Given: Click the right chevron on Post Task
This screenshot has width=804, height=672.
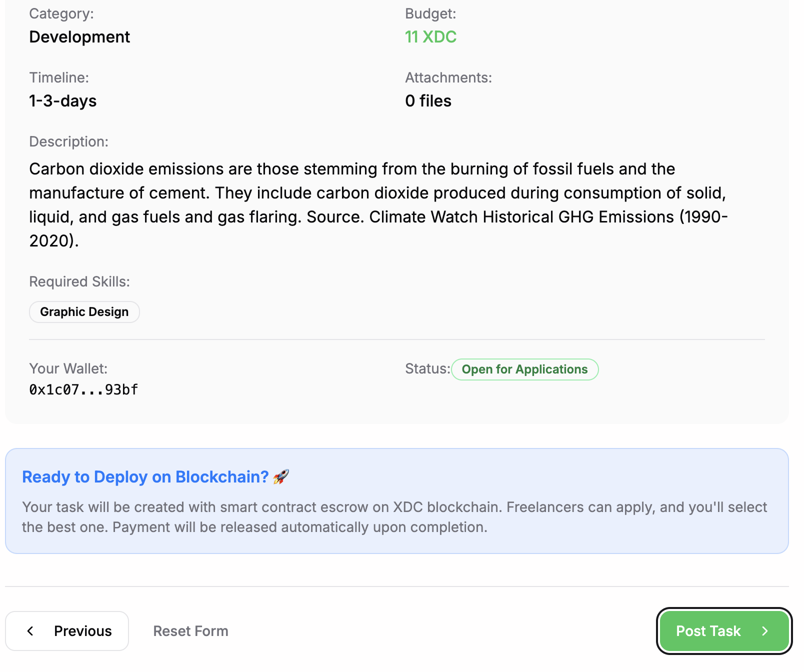Looking at the screenshot, I should point(764,631).
